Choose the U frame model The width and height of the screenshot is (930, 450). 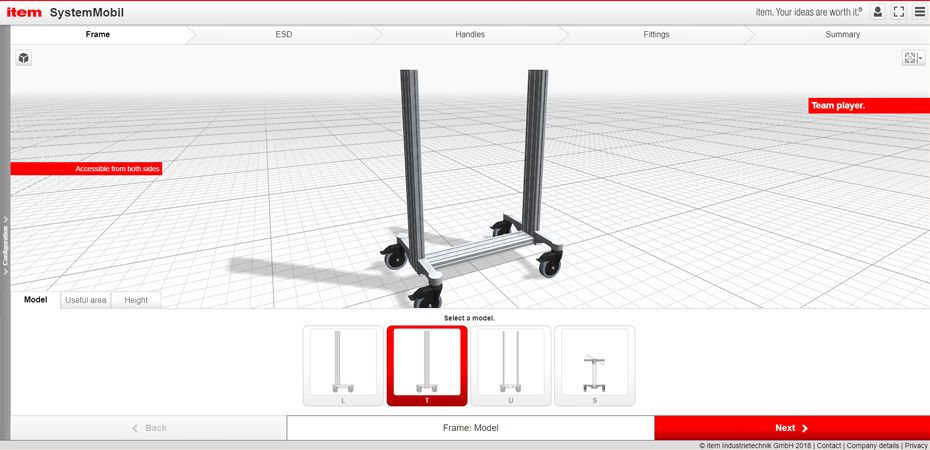point(510,366)
